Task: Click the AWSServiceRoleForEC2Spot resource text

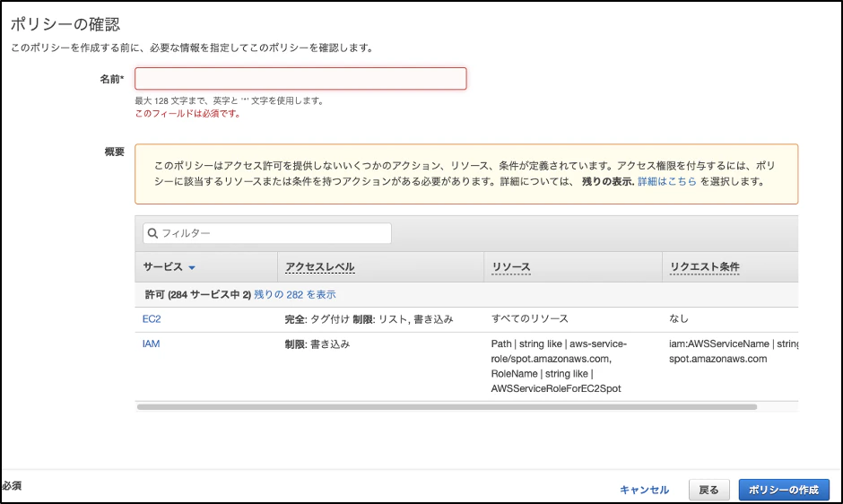Action: [x=556, y=388]
